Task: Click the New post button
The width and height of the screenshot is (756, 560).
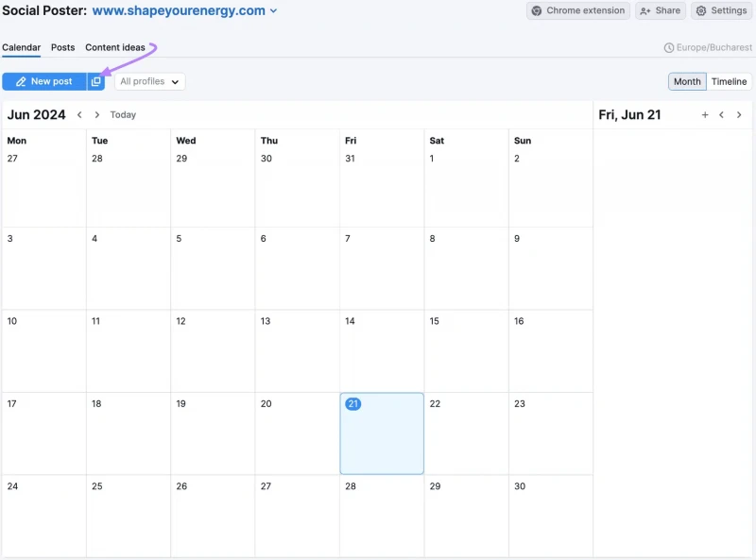Action: tap(44, 81)
